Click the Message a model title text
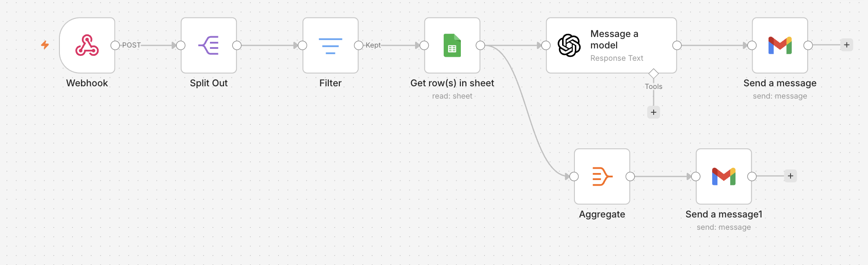 [x=614, y=40]
